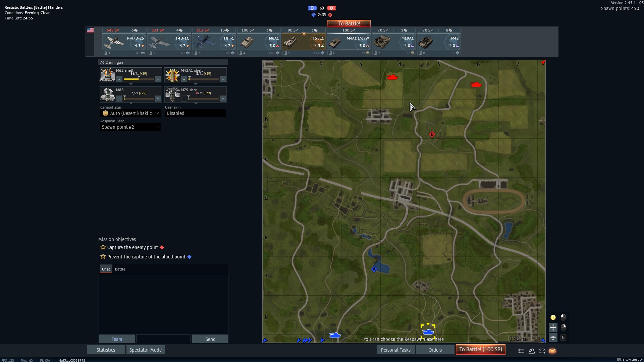Adjust the M62 shell amount slider
644x362 pixels.
[x=139, y=79]
